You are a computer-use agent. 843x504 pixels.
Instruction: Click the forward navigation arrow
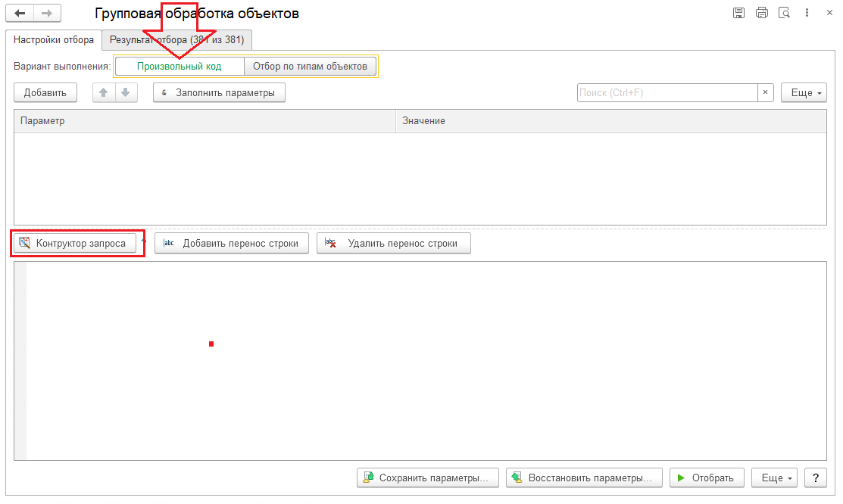[x=47, y=14]
